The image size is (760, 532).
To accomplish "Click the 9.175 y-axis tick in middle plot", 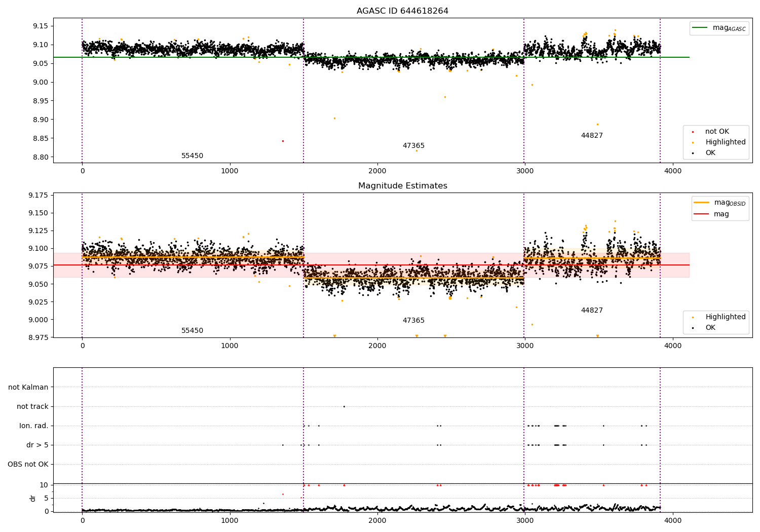I will click(37, 195).
